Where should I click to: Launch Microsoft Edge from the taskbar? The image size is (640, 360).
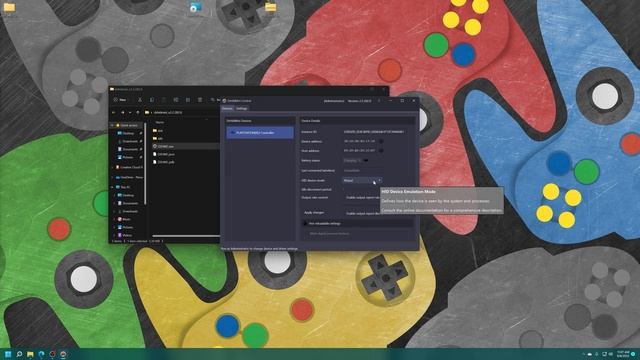[41, 354]
